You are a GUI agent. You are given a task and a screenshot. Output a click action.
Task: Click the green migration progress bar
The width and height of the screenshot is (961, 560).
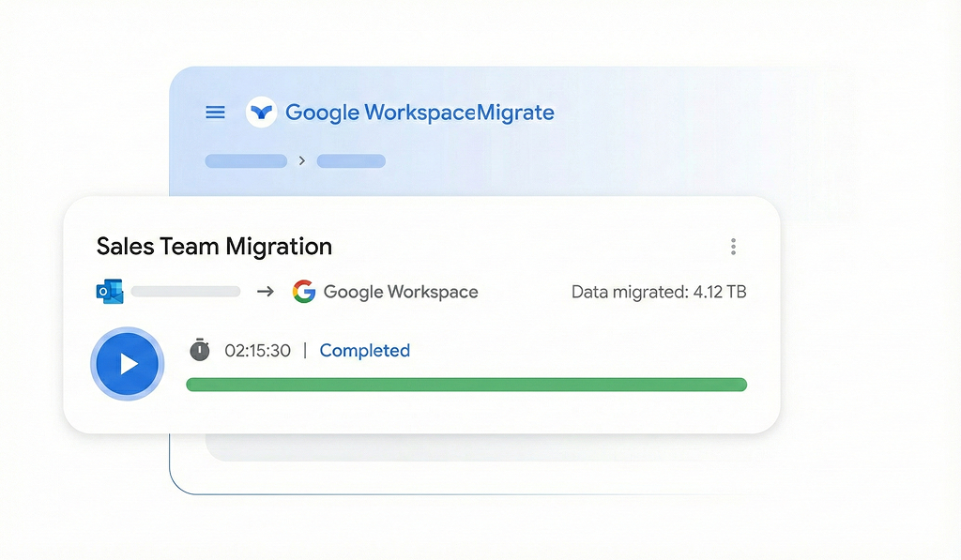[466, 385]
